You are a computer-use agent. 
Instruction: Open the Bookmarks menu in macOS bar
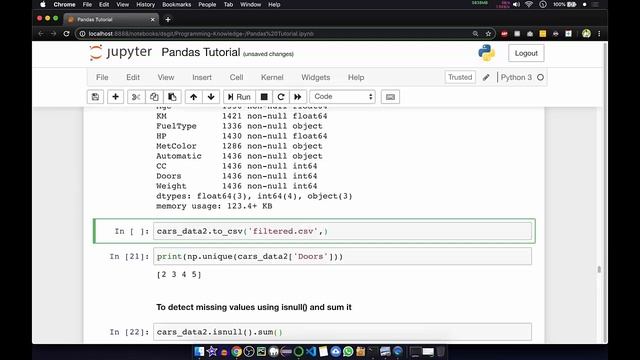[176, 4]
